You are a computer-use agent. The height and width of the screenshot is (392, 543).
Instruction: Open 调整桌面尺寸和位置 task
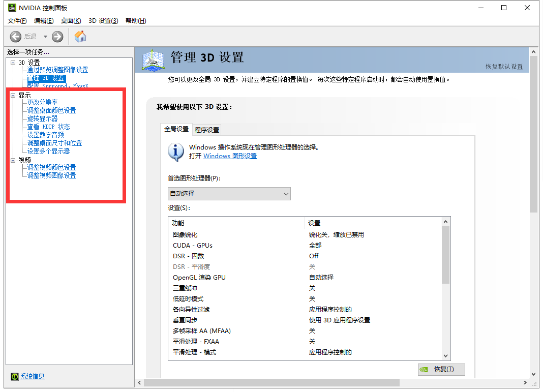[54, 143]
